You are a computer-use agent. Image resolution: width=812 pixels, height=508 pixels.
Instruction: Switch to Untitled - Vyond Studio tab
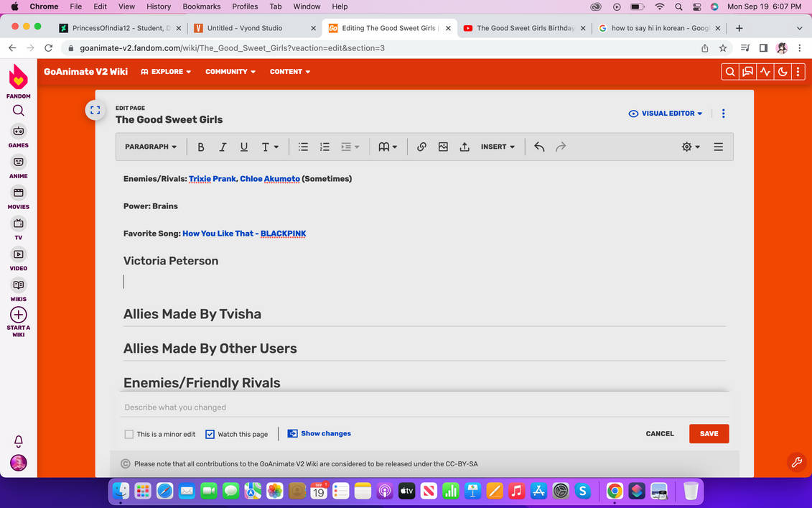pos(253,28)
